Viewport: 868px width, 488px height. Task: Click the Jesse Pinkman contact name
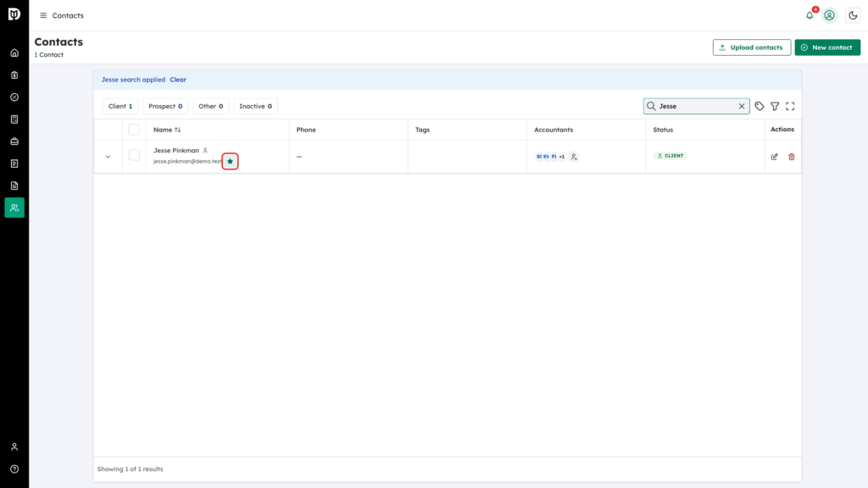(x=176, y=151)
